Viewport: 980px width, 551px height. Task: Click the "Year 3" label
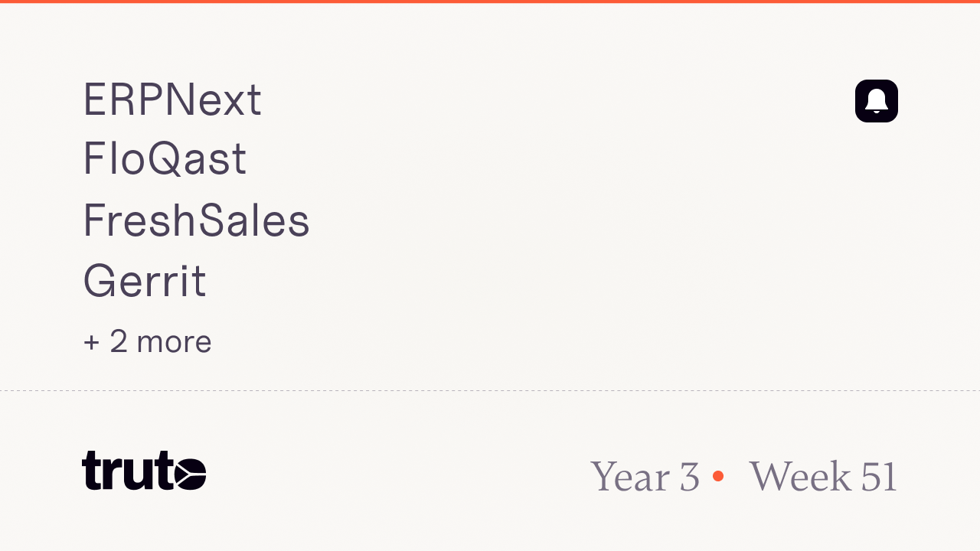645,476
